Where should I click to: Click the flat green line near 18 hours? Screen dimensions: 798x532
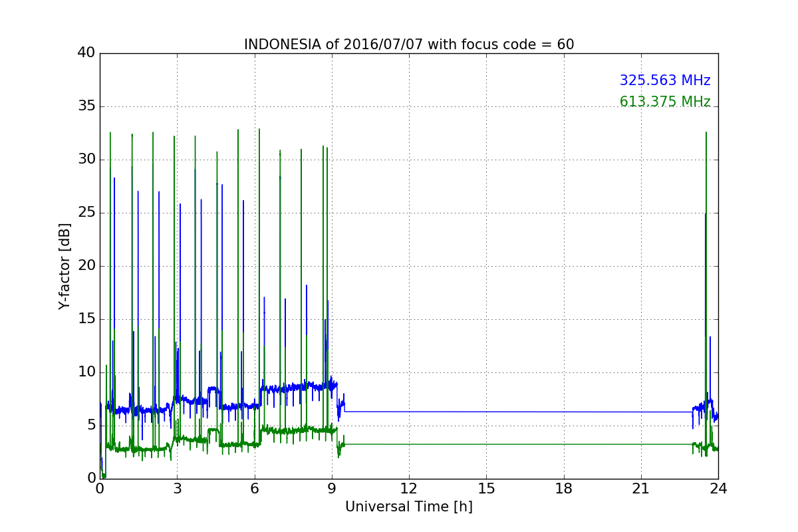[564, 444]
